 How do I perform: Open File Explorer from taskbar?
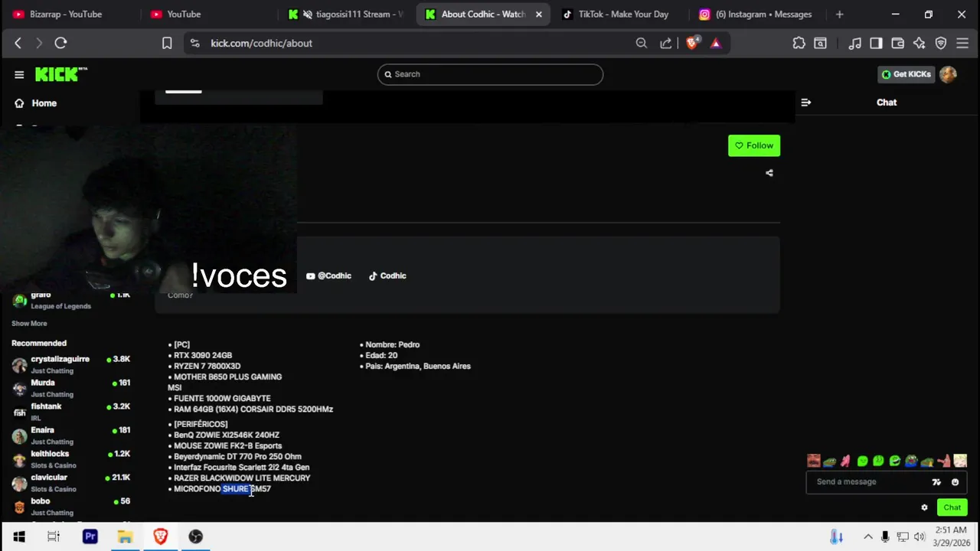125,536
